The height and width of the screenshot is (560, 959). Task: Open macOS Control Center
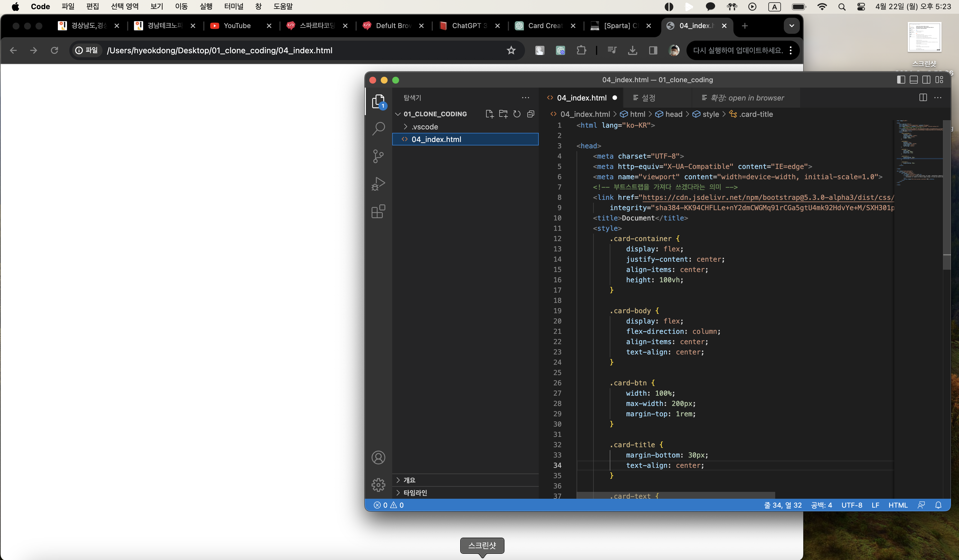(x=861, y=7)
